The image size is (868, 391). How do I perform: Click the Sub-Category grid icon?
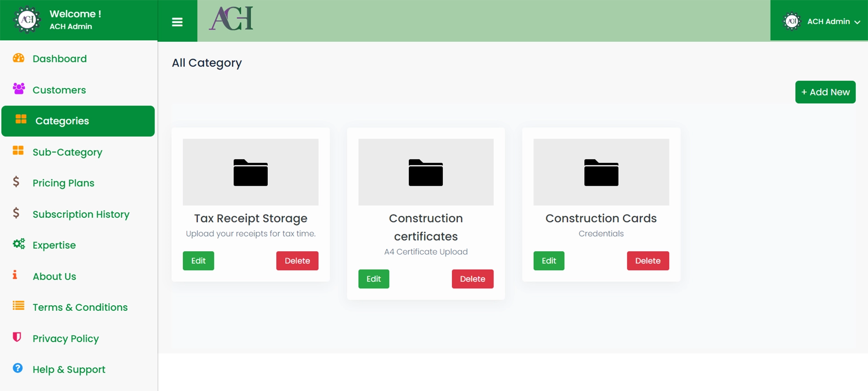pos(18,150)
